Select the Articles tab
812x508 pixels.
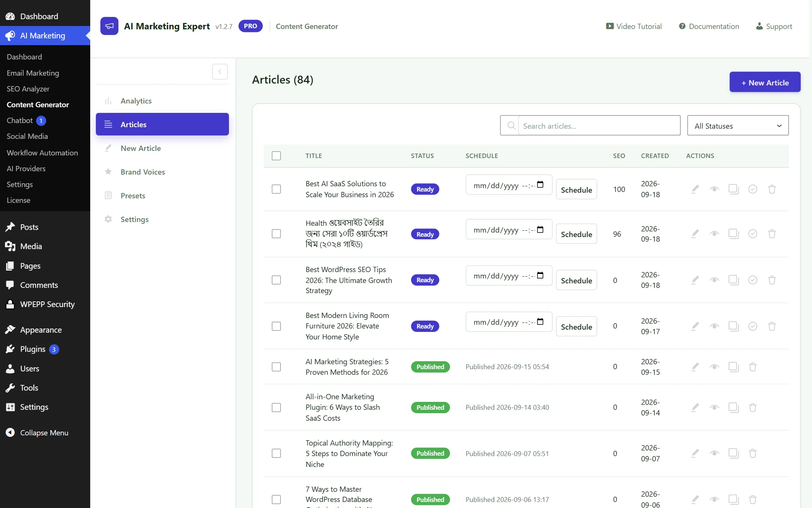pos(162,124)
